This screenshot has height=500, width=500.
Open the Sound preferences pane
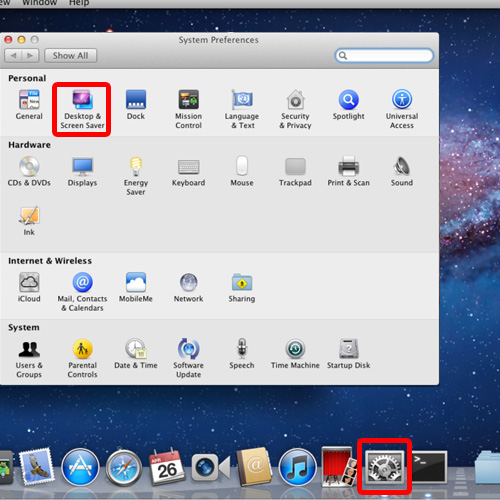402,172
